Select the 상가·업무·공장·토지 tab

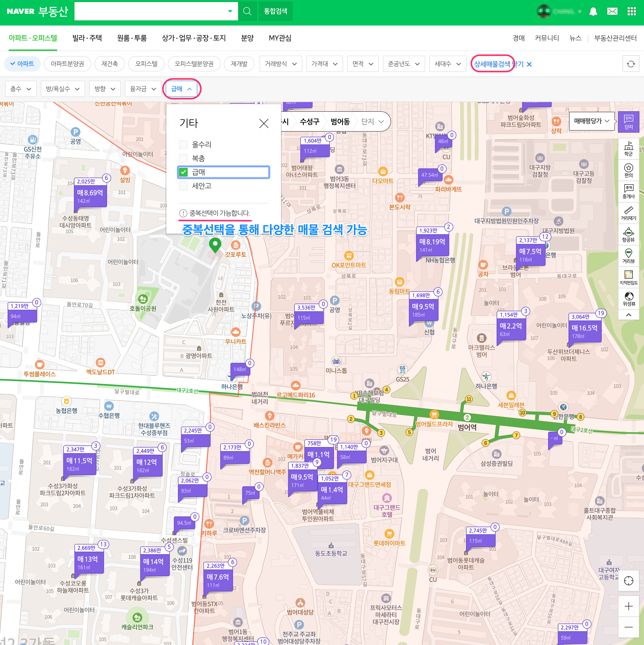(x=194, y=38)
